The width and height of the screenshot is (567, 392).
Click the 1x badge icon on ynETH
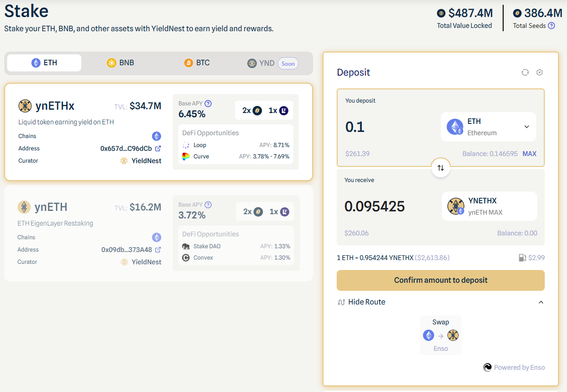coord(285,212)
